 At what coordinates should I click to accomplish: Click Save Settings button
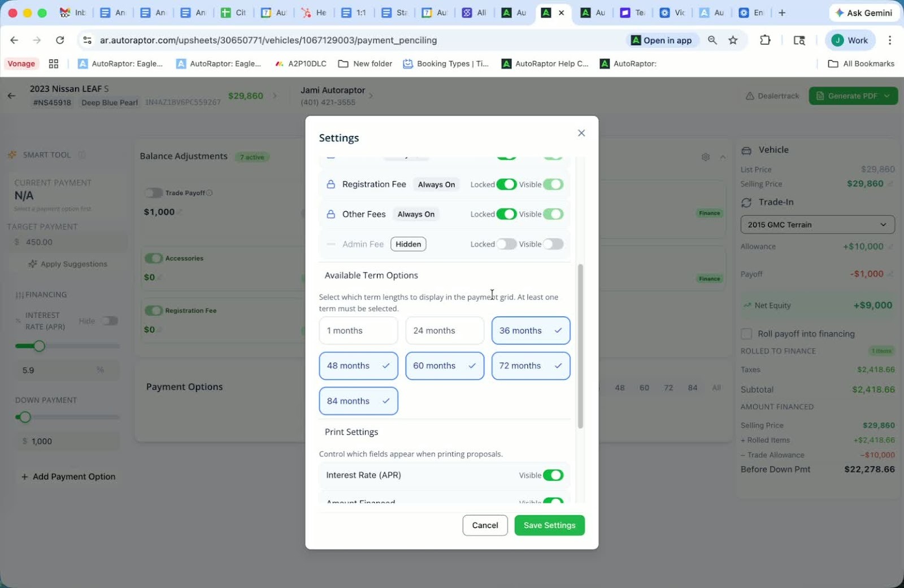549,525
